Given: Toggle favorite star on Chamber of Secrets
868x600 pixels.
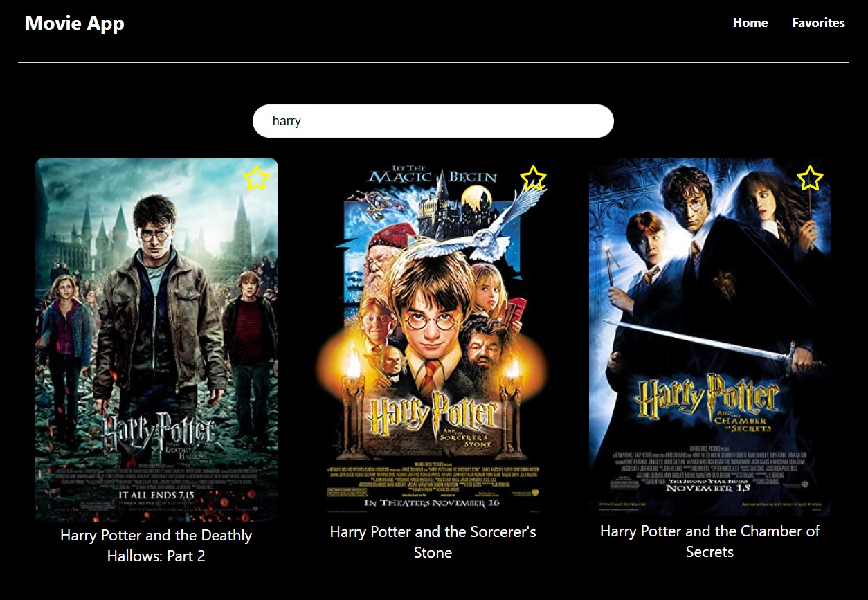Looking at the screenshot, I should click(x=810, y=179).
